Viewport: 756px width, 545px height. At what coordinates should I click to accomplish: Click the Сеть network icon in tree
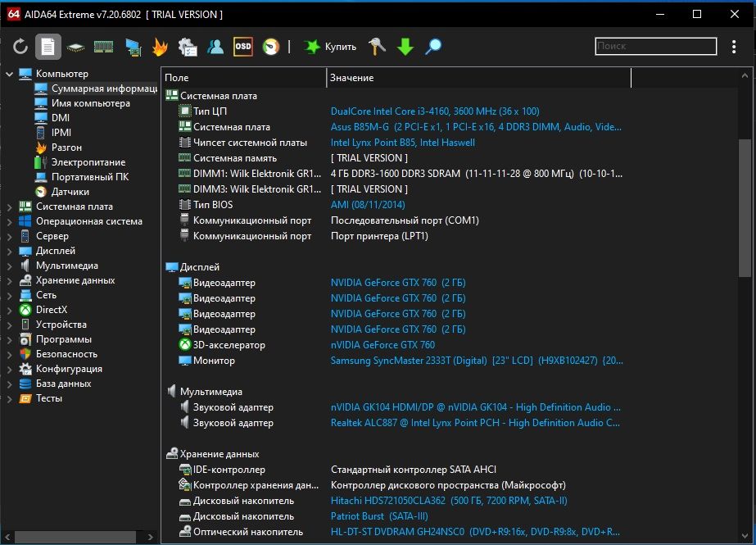click(x=25, y=295)
